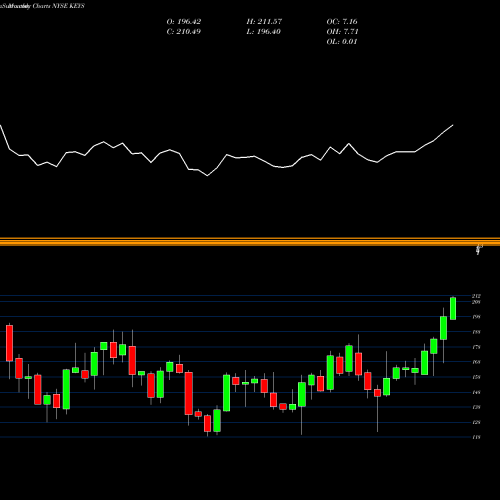Image resolution: width=500 pixels, height=500 pixels.
Task: Click the 208 price axis label
Action: [x=476, y=302]
